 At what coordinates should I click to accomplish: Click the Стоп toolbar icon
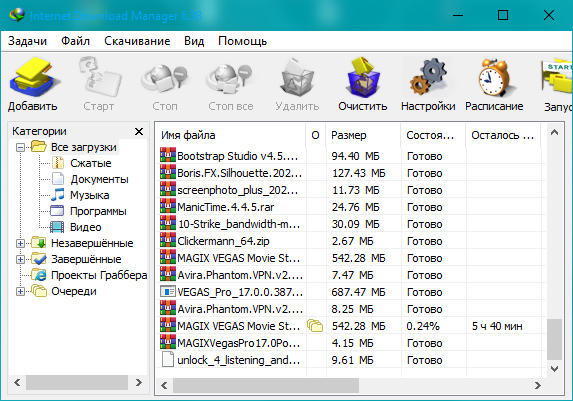[x=164, y=78]
